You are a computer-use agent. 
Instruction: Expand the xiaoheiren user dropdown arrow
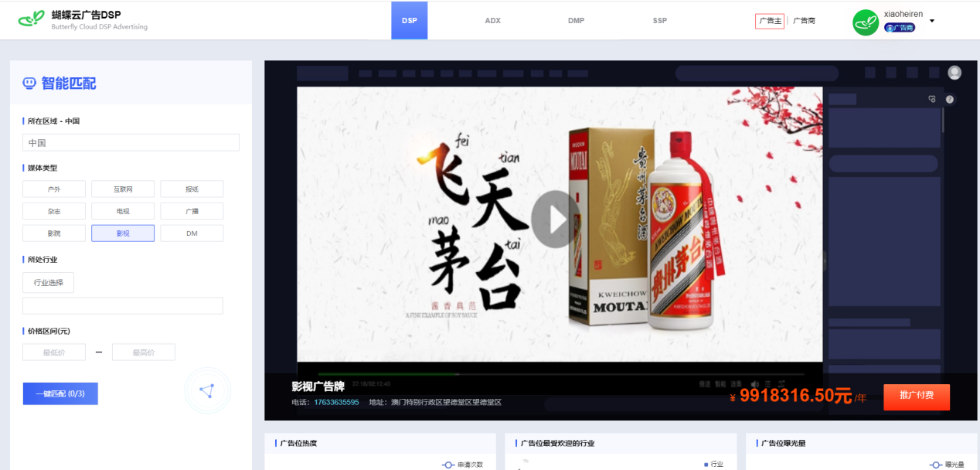[x=932, y=21]
